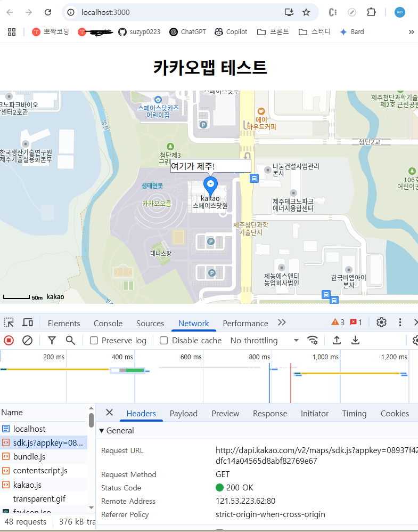Import HAR file upload icon

pyautogui.click(x=337, y=340)
